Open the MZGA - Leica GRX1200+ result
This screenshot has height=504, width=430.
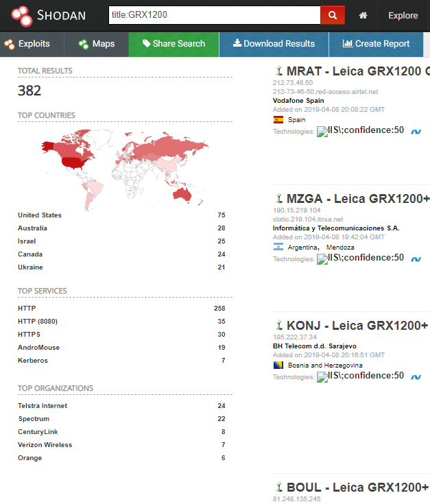click(358, 199)
